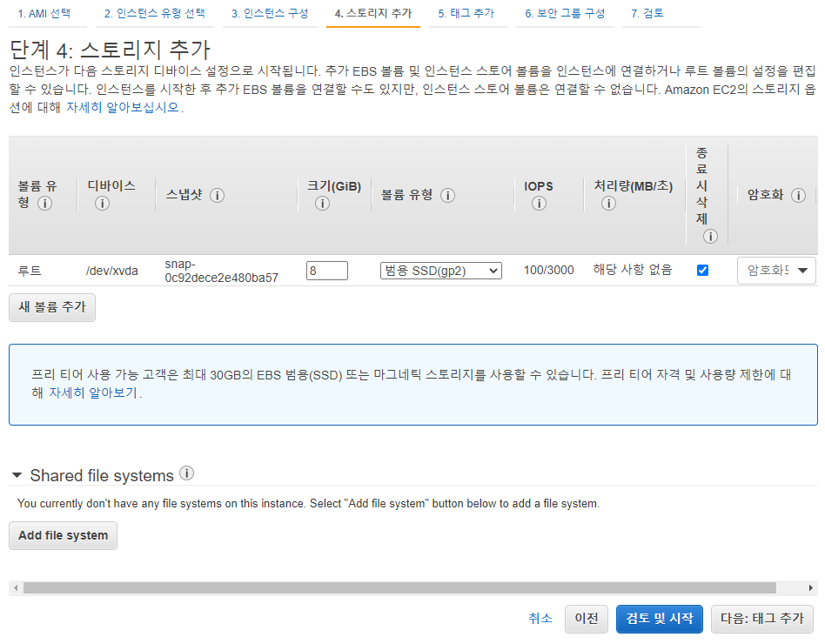Click Add file system button
The width and height of the screenshot is (825, 644).
64,535
